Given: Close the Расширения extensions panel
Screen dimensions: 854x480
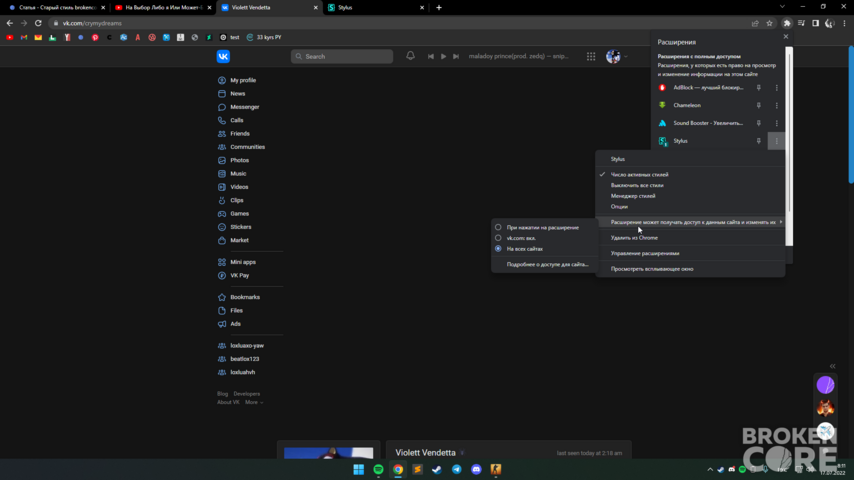Looking at the screenshot, I should tap(785, 37).
